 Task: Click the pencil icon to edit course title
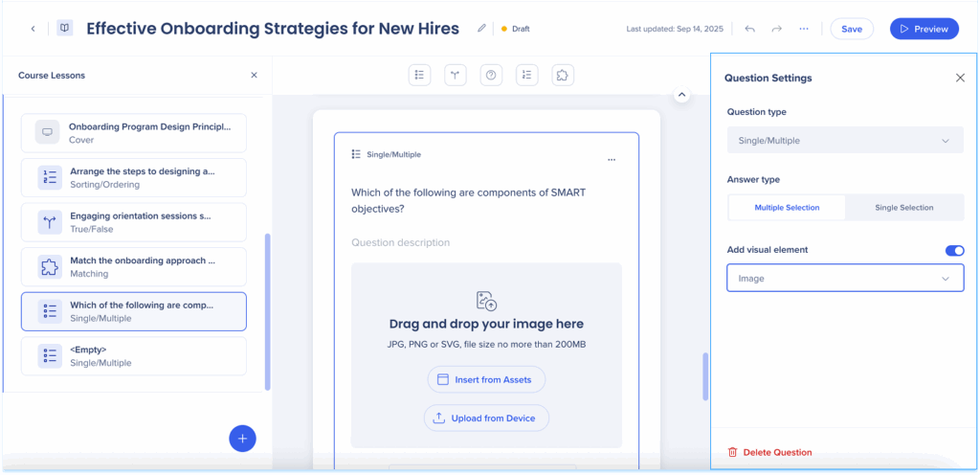pos(482,29)
